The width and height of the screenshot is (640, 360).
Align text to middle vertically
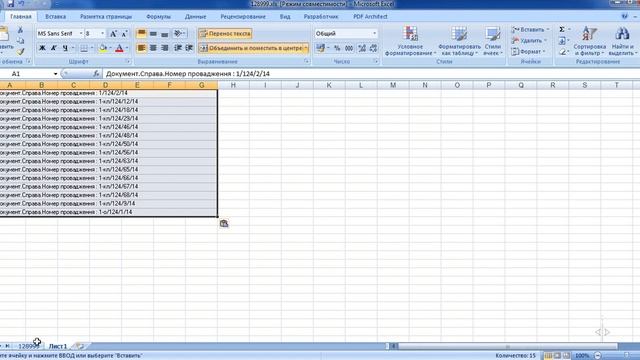(153, 33)
